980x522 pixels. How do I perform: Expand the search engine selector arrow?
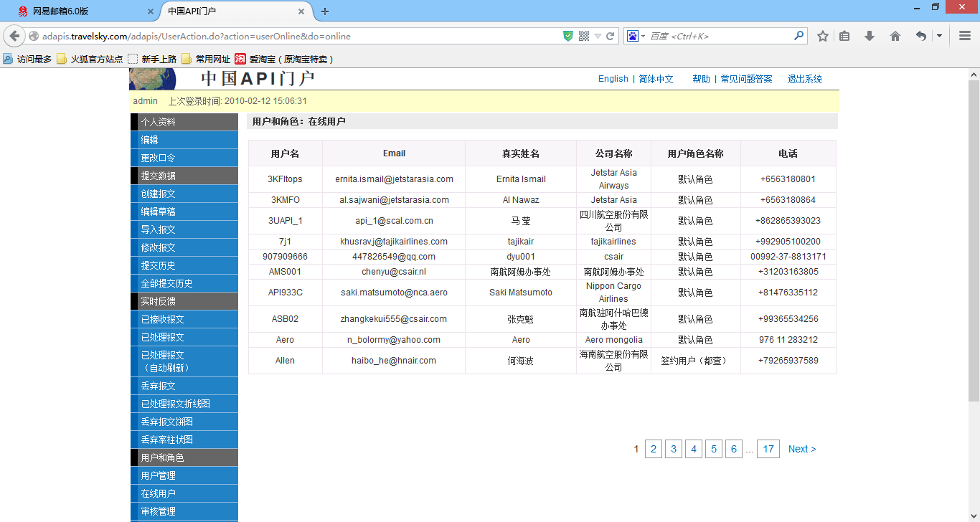pyautogui.click(x=643, y=36)
